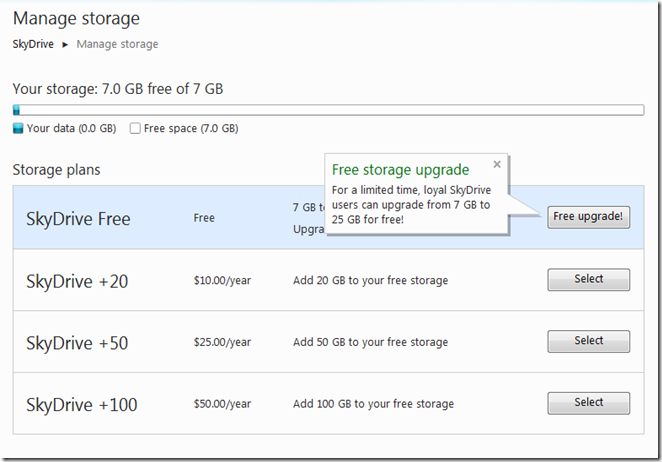Select the SkyDrive +20 plan
This screenshot has height=462, width=662.
[x=589, y=279]
